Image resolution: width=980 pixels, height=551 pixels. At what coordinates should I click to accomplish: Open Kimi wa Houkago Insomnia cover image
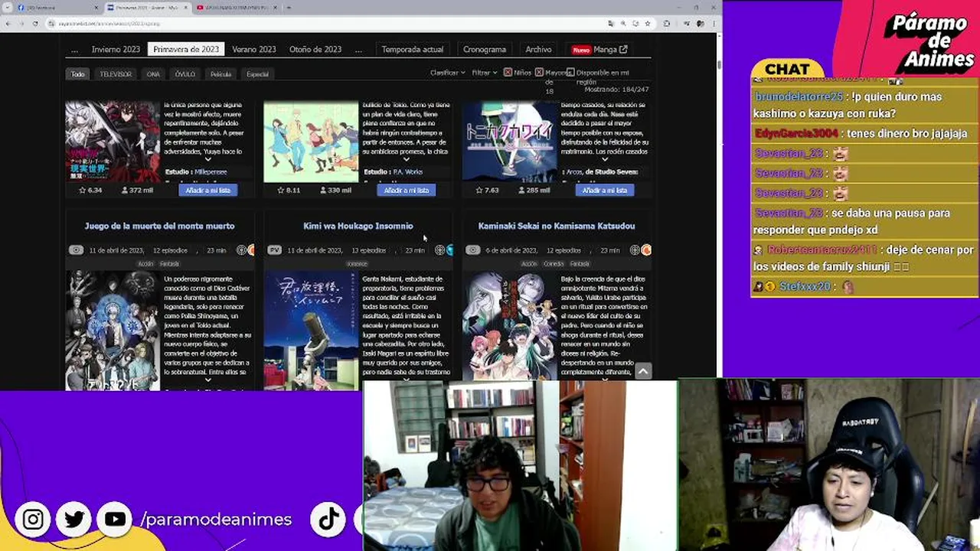coord(311,331)
